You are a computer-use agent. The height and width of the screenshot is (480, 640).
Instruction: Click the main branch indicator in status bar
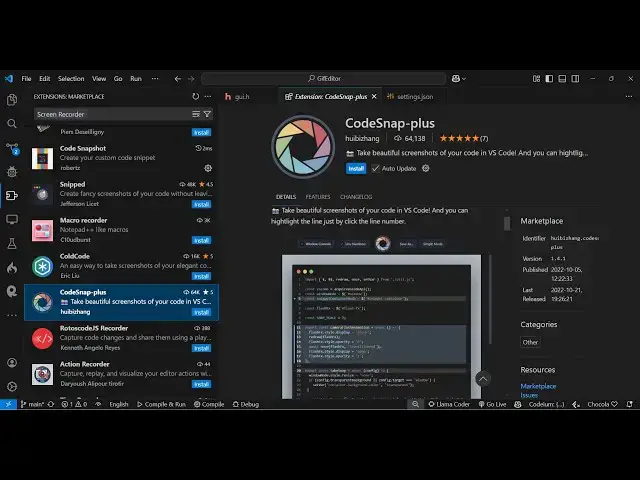32,404
